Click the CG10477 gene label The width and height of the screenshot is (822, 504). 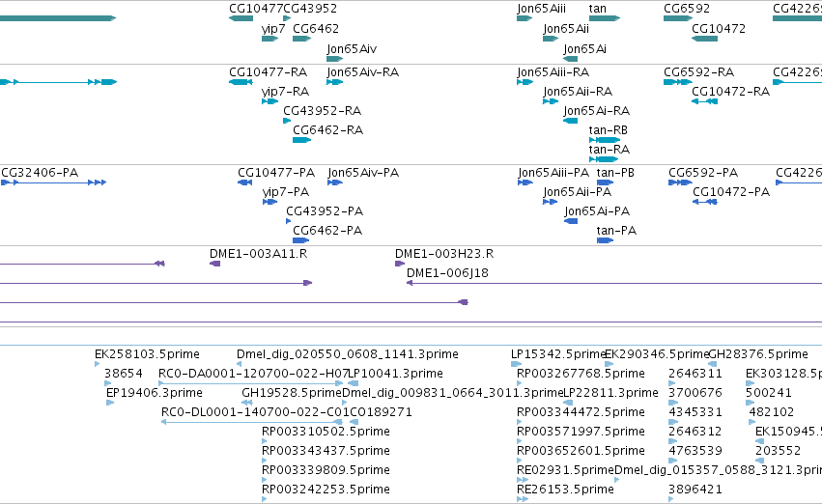pyautogui.click(x=256, y=9)
